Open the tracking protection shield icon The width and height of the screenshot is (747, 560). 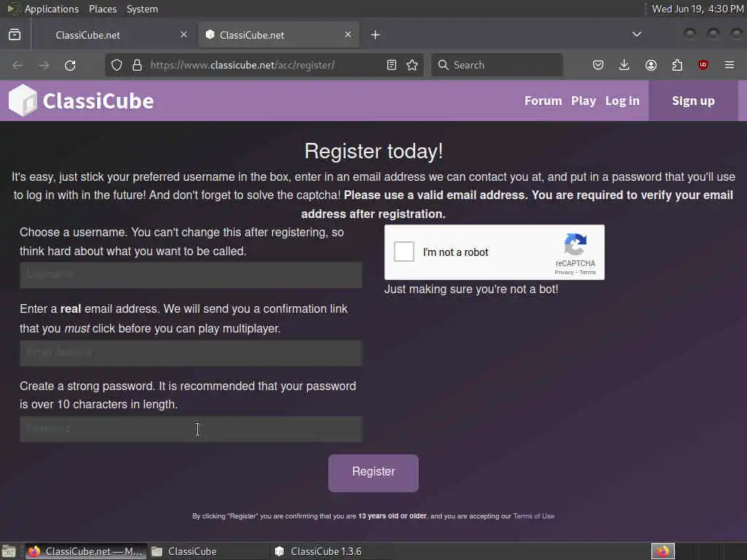point(117,65)
